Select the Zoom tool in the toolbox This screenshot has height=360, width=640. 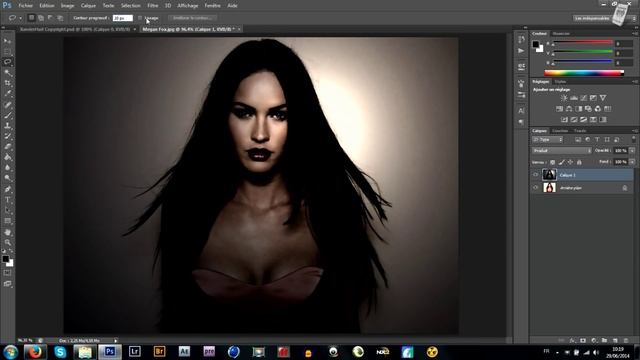(x=8, y=242)
